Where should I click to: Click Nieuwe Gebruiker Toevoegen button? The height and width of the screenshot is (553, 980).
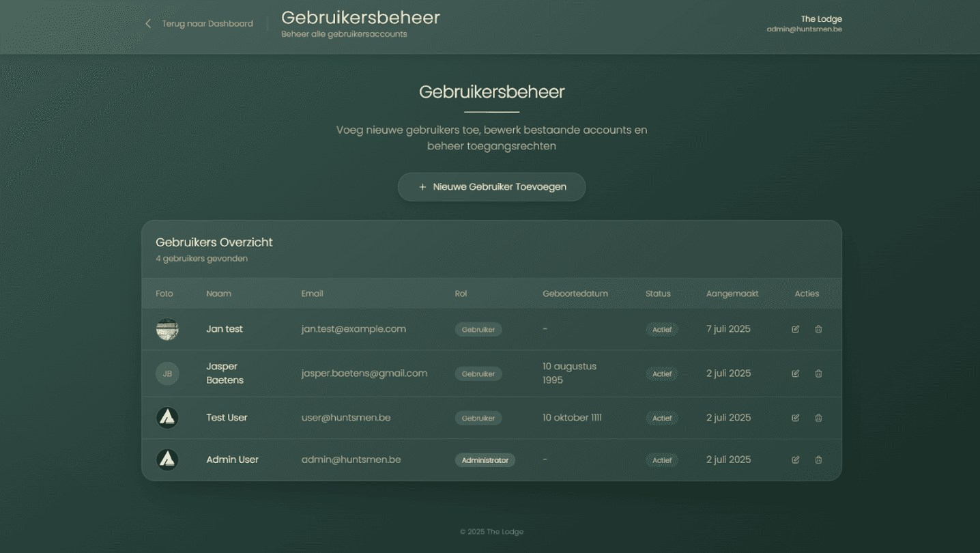point(491,187)
